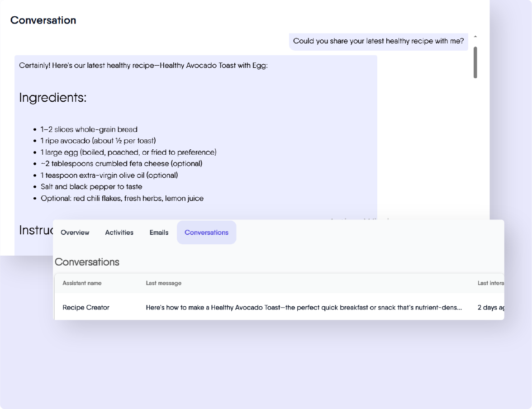Screen dimensions: 532x409
Task: Click the crumbled feta cheese ingredient line
Action: 121,164
